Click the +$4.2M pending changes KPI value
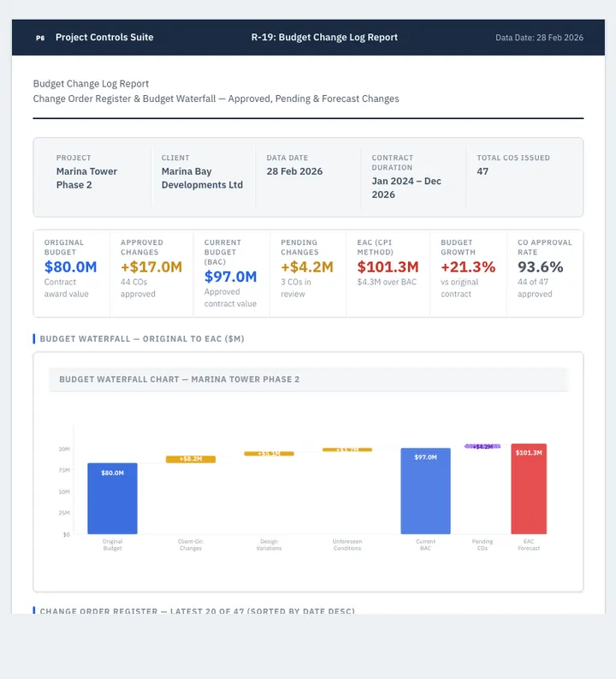This screenshot has height=679, width=616. coord(307,267)
